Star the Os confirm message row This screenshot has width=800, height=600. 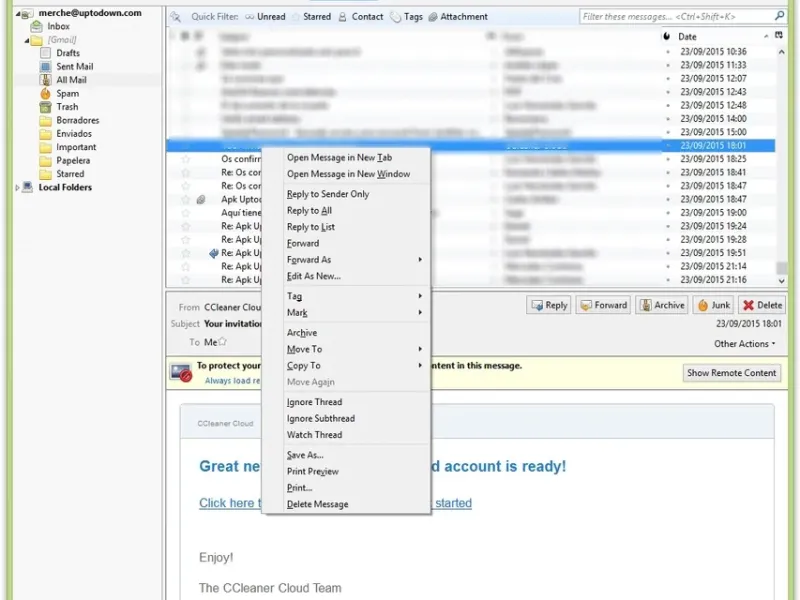(186, 159)
